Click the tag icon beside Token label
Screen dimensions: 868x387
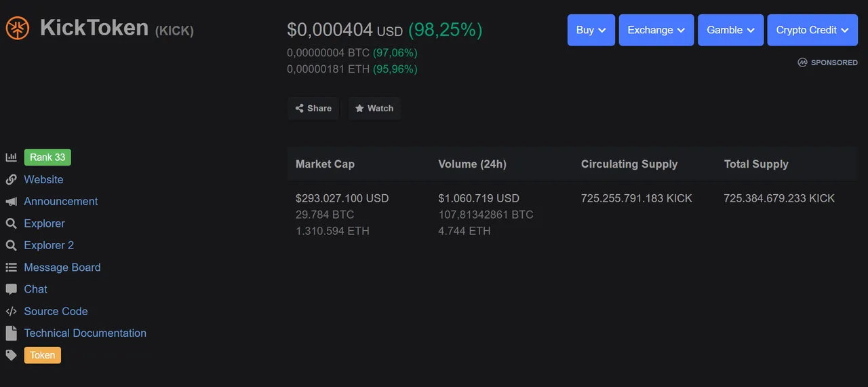pos(11,355)
